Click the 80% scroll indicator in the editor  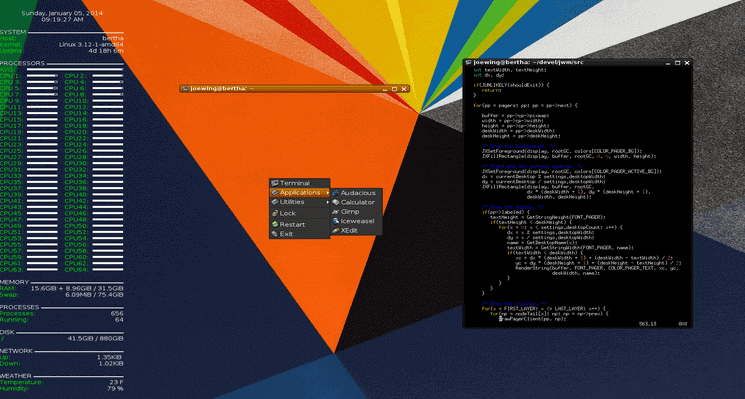[x=683, y=324]
